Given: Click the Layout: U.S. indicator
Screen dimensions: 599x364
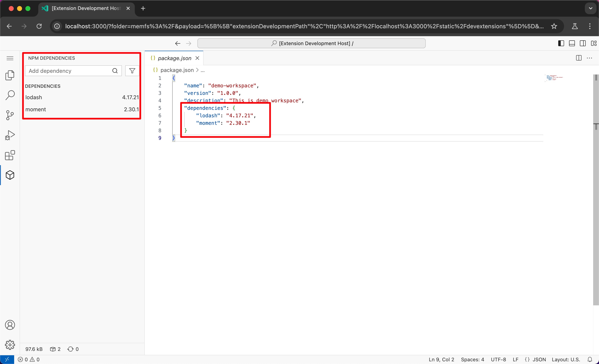Looking at the screenshot, I should point(566,359).
